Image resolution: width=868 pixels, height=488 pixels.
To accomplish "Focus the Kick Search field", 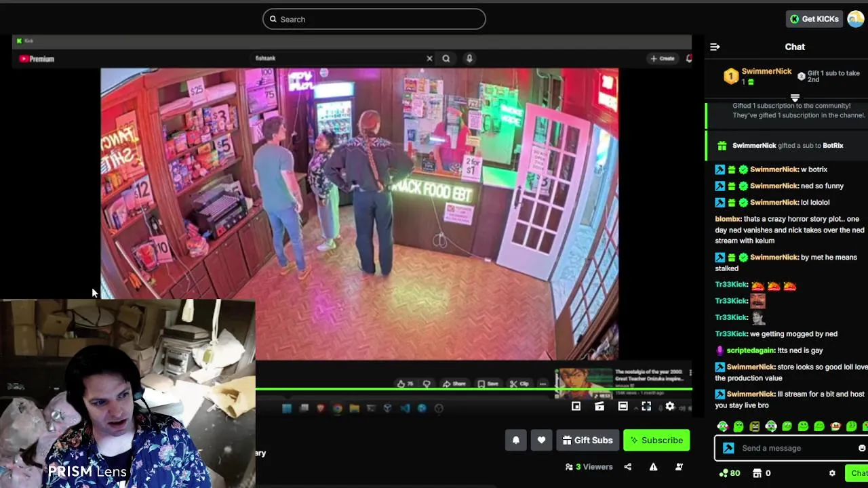I will pyautogui.click(x=374, y=19).
